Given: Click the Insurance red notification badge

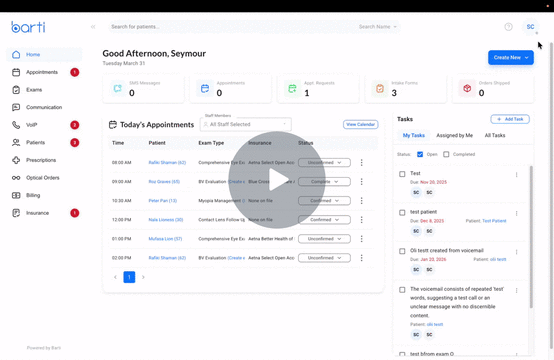Looking at the screenshot, I should [75, 213].
